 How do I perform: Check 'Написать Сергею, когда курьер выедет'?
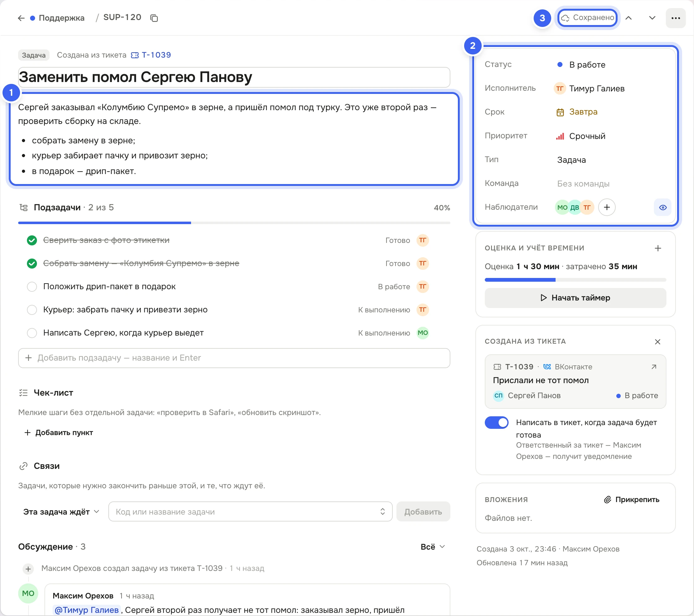point(32,333)
